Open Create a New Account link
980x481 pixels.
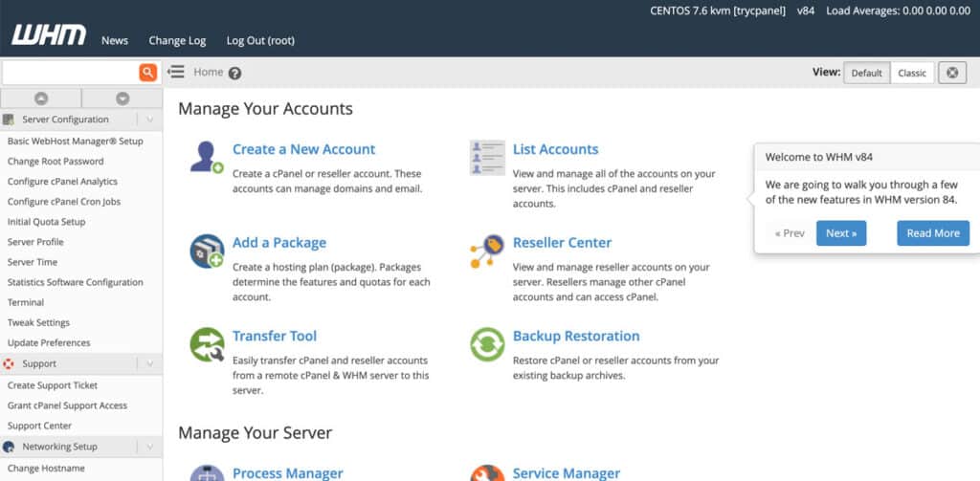pos(303,149)
